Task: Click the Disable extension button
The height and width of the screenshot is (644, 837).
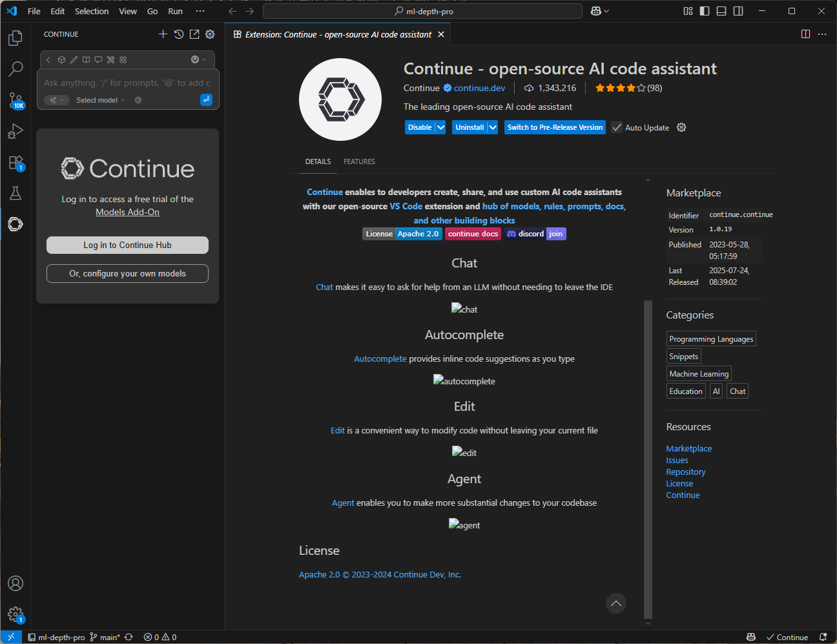Action: [420, 127]
